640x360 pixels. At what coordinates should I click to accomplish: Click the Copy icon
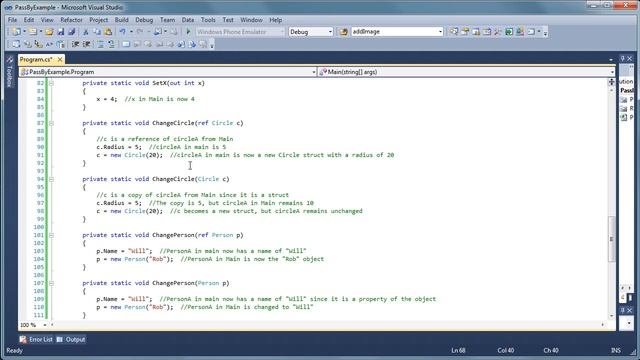[x=97, y=32]
